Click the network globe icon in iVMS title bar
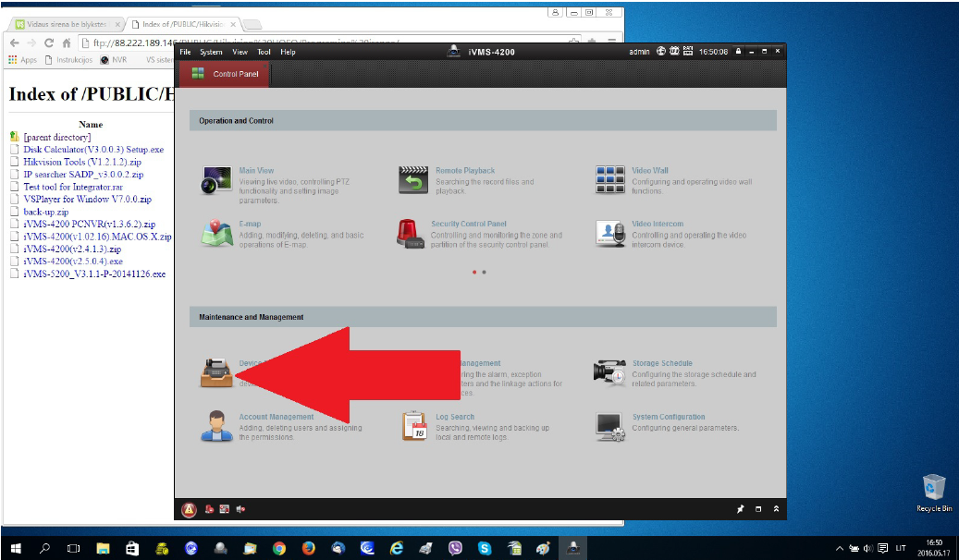959x560 pixels. coord(661,52)
